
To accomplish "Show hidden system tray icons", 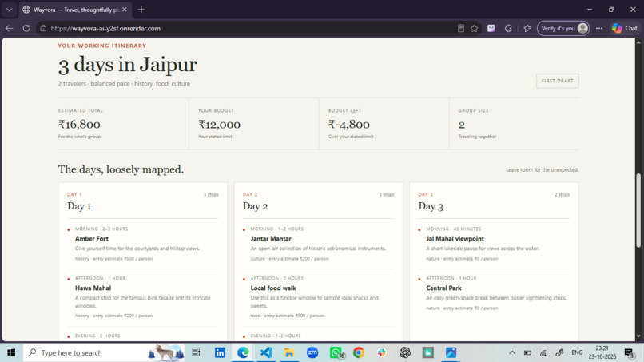I will point(512,352).
